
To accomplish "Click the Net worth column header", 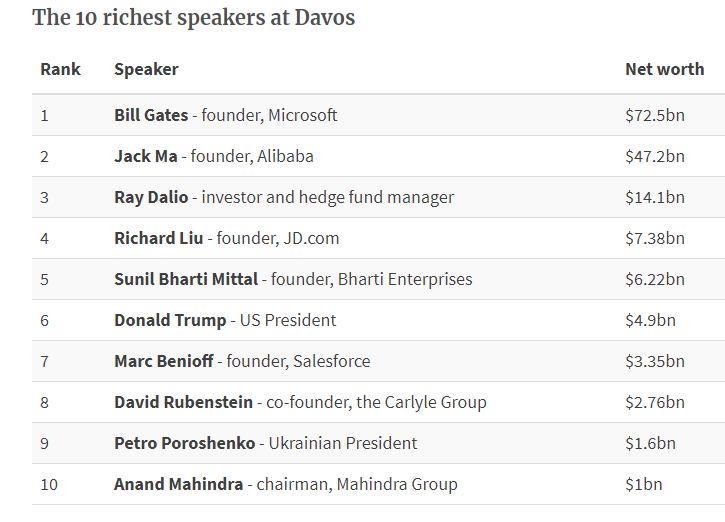I will click(x=664, y=69).
